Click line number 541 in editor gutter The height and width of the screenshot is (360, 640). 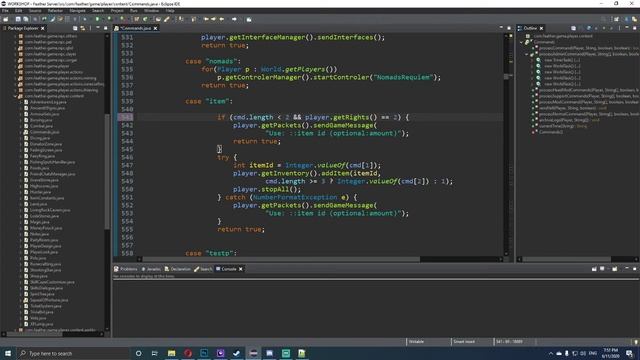(x=127, y=117)
